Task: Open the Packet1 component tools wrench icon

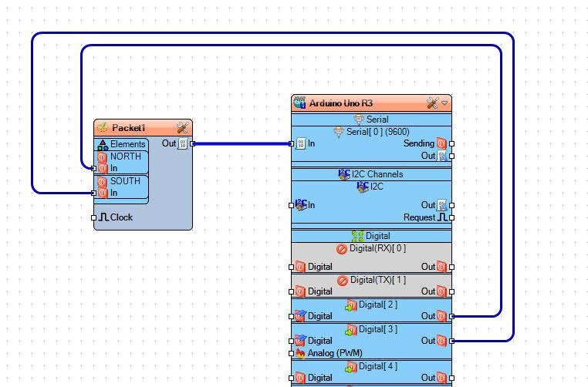Action: (183, 128)
